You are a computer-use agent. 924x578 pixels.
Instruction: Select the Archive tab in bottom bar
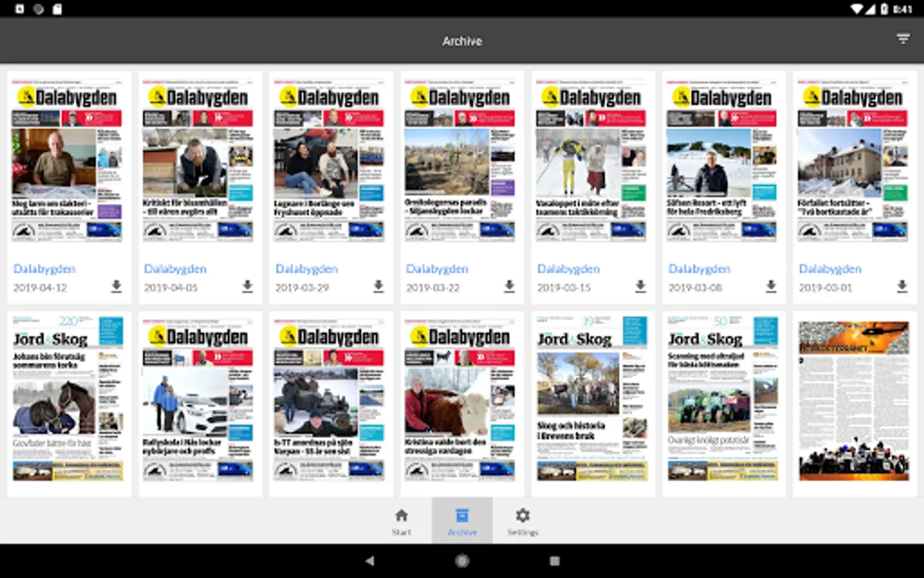pyautogui.click(x=462, y=521)
